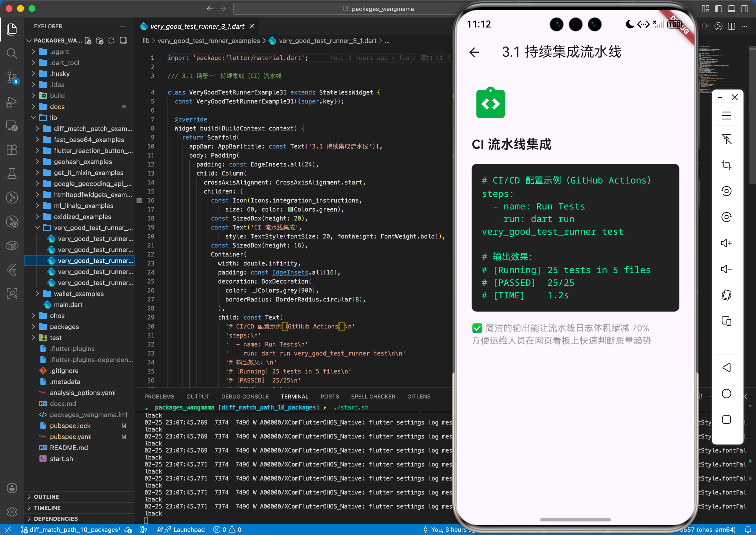
Task: Toggle the bottom panel visibility
Action: pyautogui.click(x=731, y=9)
